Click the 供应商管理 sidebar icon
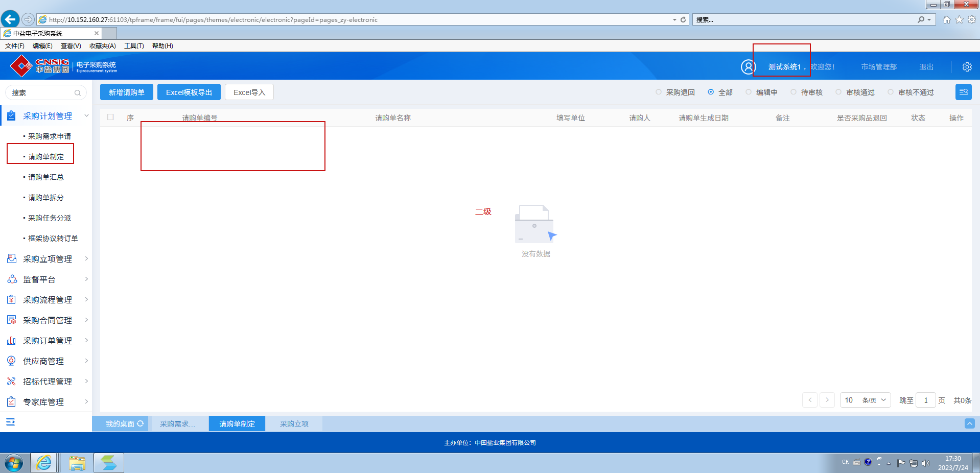The width and height of the screenshot is (980, 473). 12,361
